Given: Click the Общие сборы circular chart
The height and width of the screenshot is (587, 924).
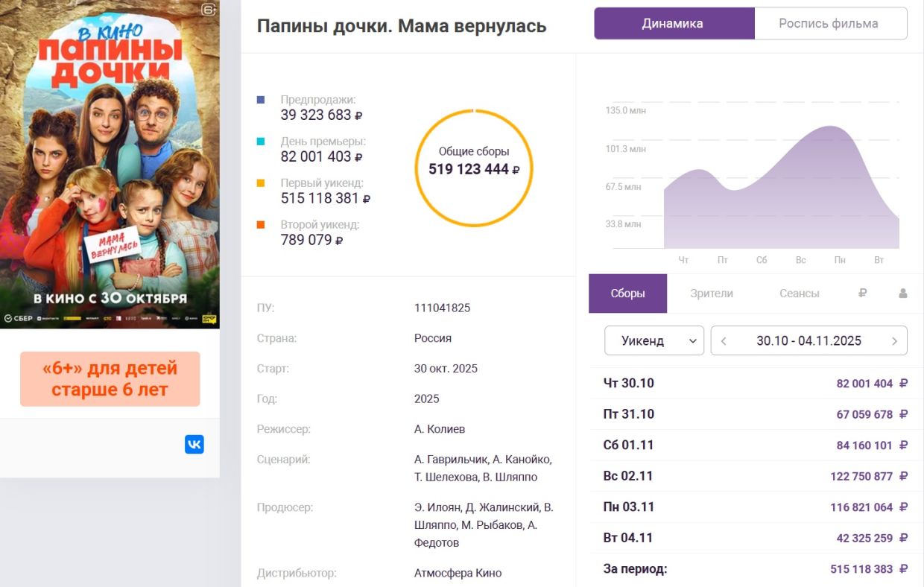Looking at the screenshot, I should tap(474, 168).
